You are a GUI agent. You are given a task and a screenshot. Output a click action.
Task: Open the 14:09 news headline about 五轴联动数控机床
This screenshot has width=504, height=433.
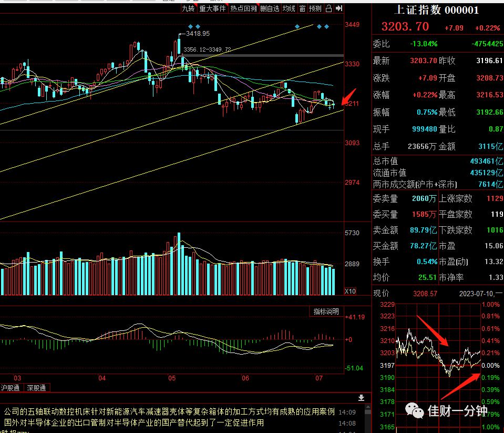tap(169, 412)
